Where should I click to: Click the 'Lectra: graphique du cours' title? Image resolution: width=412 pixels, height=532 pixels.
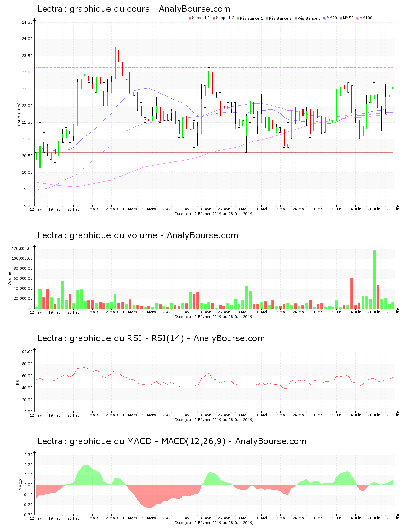(x=134, y=9)
